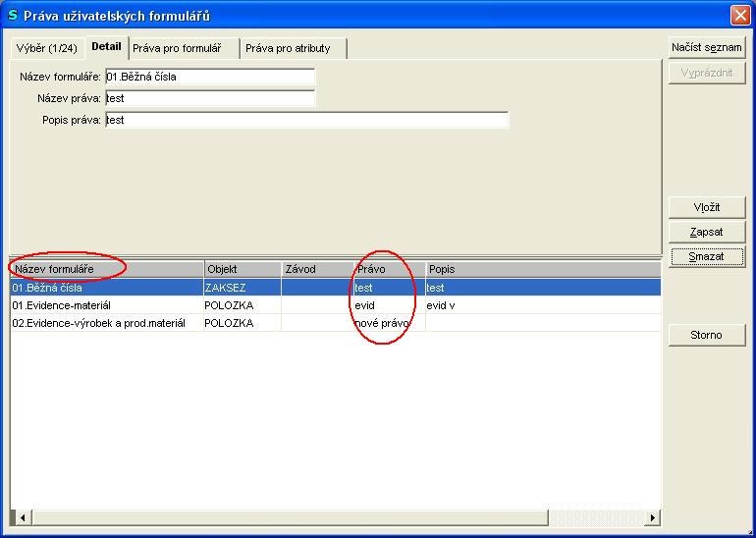Select the 02.Evidence-výrobek a prod.materiál row
The height and width of the screenshot is (538, 756).
(106, 323)
